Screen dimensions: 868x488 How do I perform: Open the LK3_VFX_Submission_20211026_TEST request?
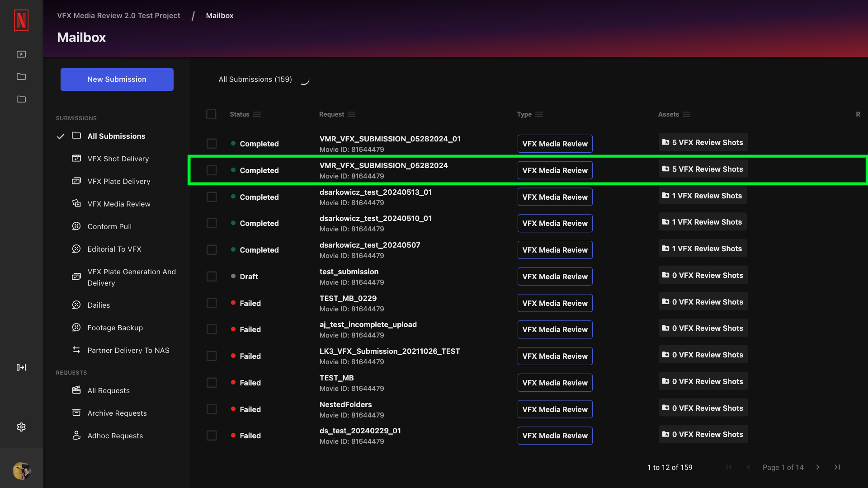pos(389,351)
